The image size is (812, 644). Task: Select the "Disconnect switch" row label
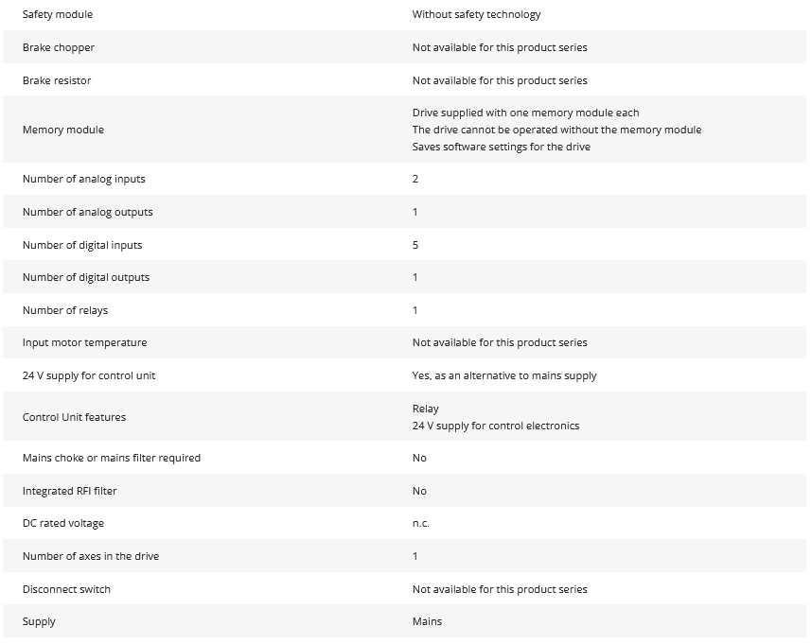coord(66,589)
